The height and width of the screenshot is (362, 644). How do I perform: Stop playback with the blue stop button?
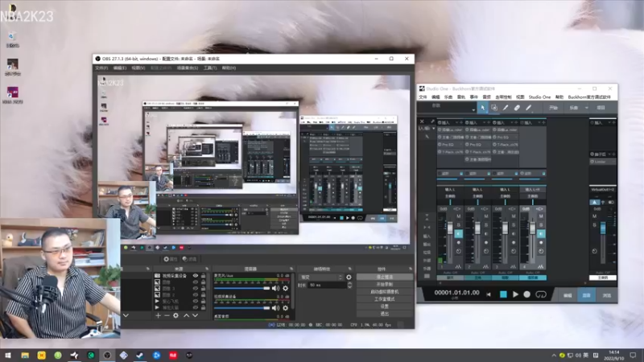tap(503, 294)
